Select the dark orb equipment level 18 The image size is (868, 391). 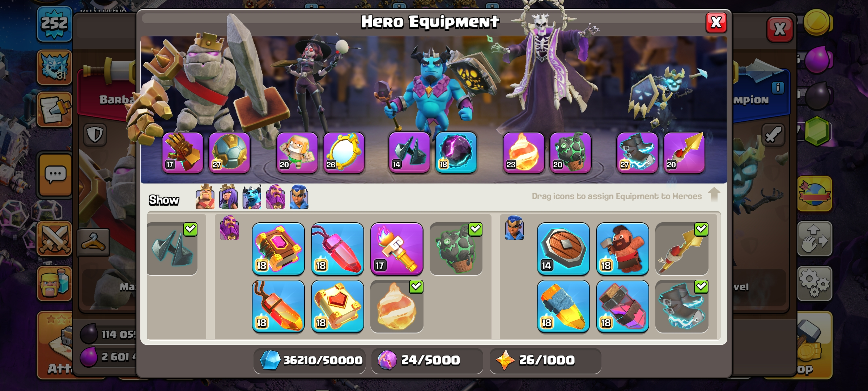456,152
